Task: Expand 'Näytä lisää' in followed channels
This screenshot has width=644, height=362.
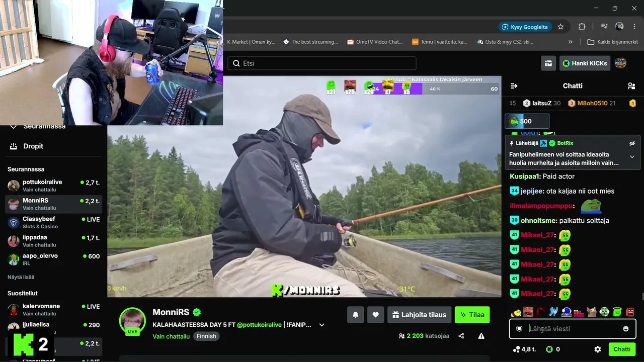Action: (21, 277)
